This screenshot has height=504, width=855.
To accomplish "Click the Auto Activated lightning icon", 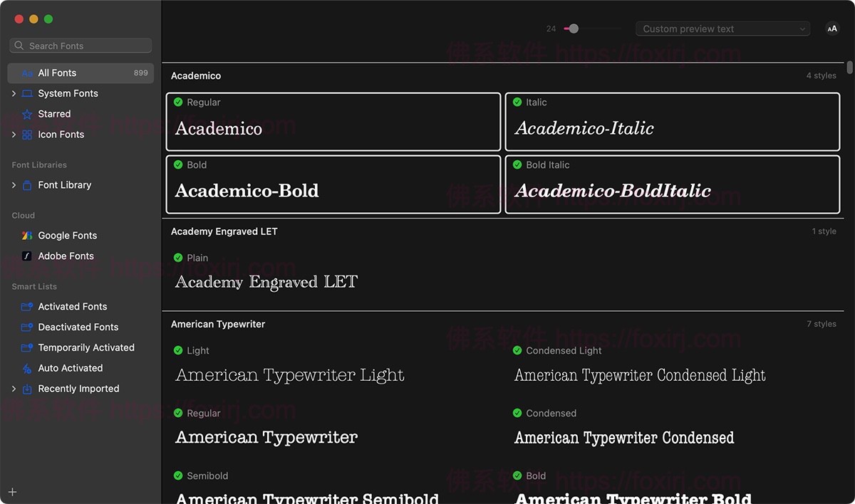I will (28, 368).
